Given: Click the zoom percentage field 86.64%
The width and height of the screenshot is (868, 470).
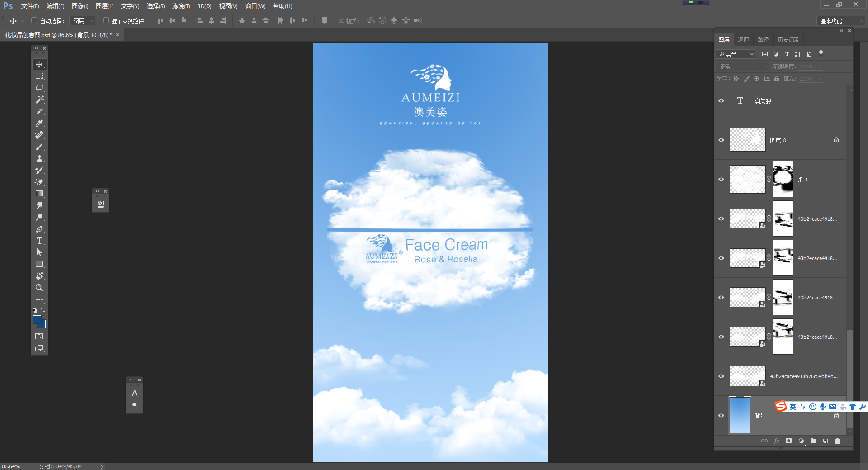Looking at the screenshot, I should point(11,466).
